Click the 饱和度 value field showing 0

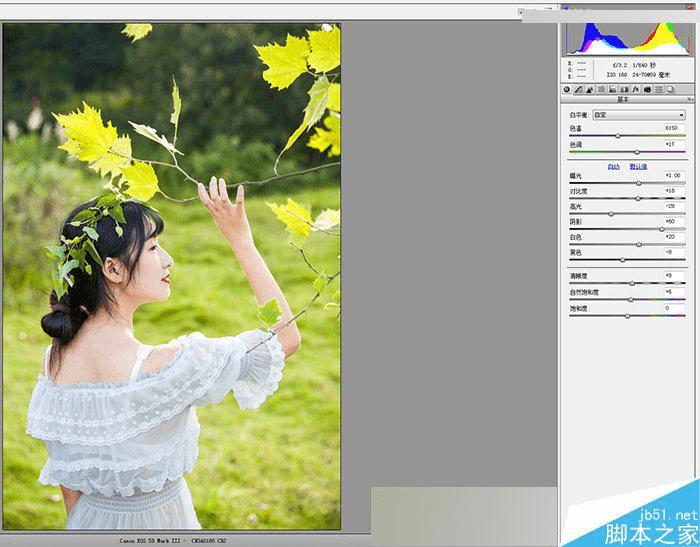point(674,308)
